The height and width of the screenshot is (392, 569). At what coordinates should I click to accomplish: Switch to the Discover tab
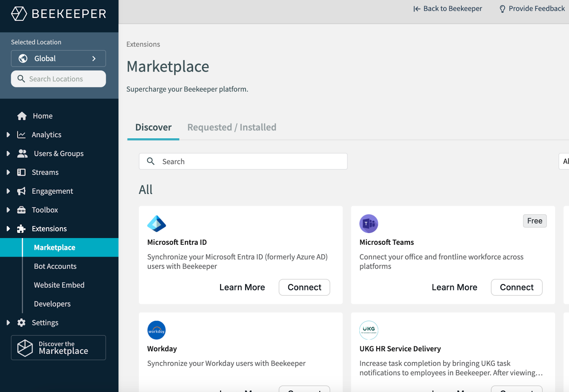tap(153, 127)
